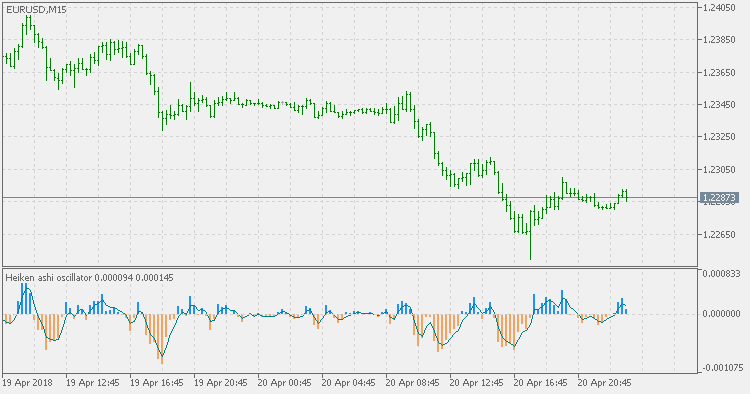This screenshot has height=394, width=750.
Task: Click the 20 Apr 04:45 time label
Action: click(349, 383)
